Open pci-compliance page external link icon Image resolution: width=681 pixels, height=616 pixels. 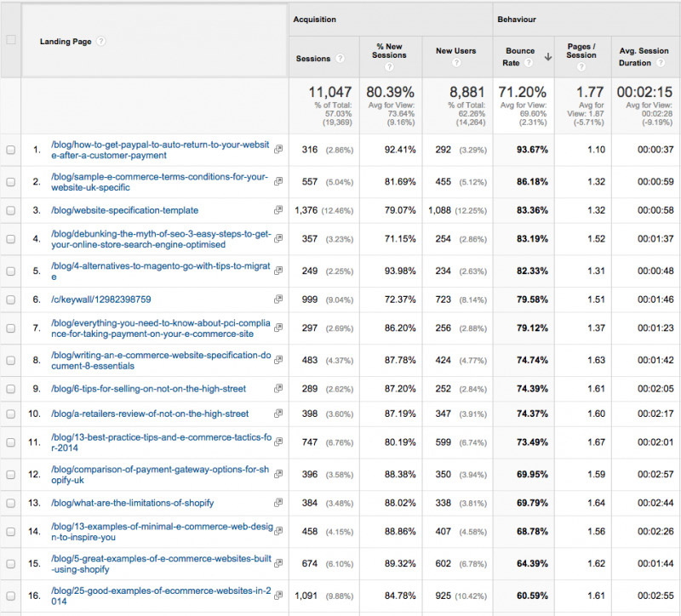click(x=278, y=328)
